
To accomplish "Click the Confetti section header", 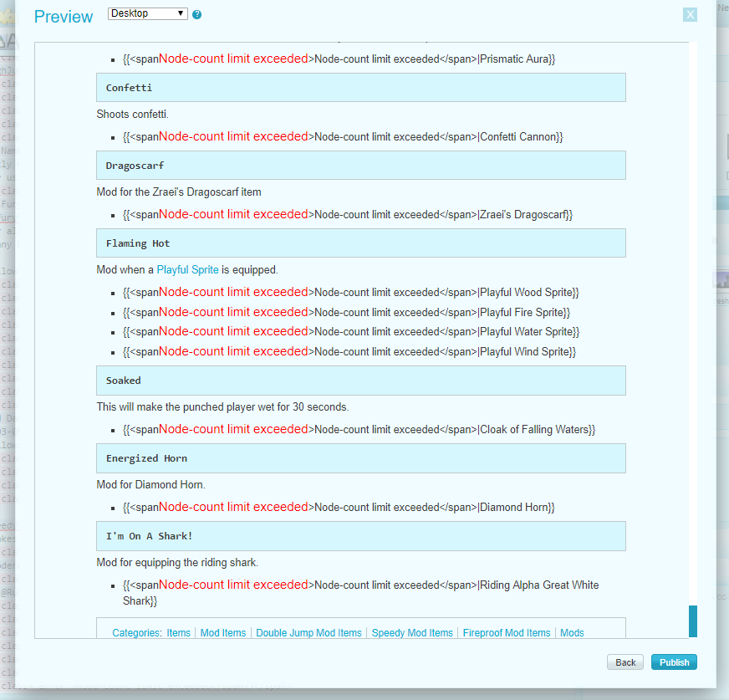I will point(360,88).
